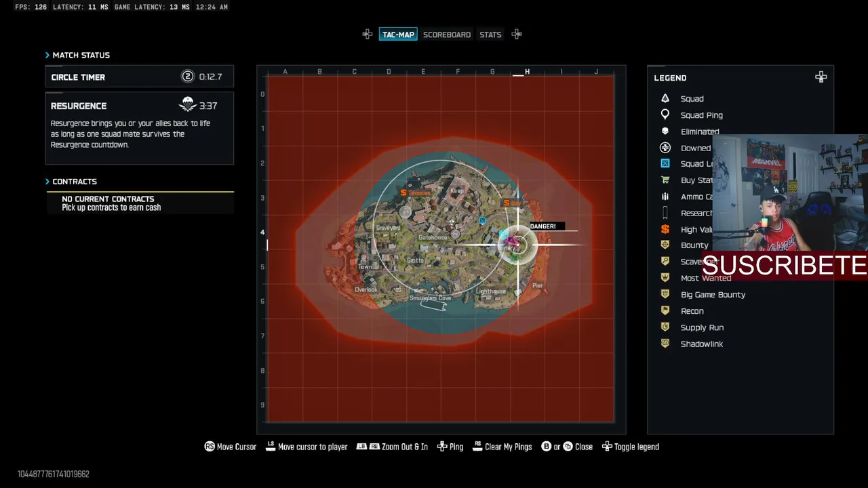
Task: Click the Big Game Bounty legend label
Action: tap(713, 295)
